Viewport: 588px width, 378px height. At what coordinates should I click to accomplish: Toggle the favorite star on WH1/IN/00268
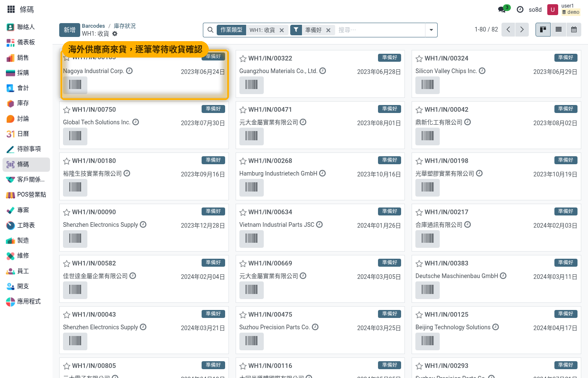click(x=243, y=161)
